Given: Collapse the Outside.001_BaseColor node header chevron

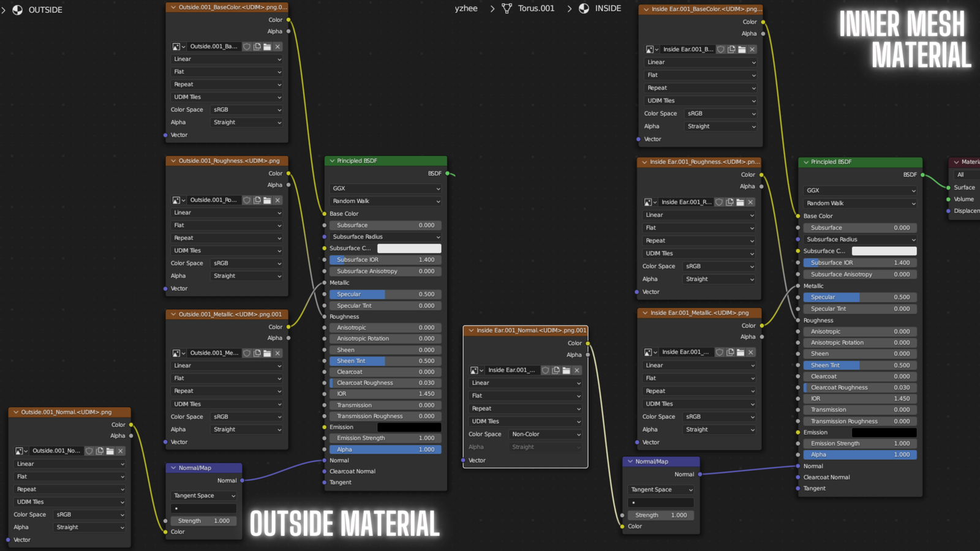Looking at the screenshot, I should coord(173,7).
